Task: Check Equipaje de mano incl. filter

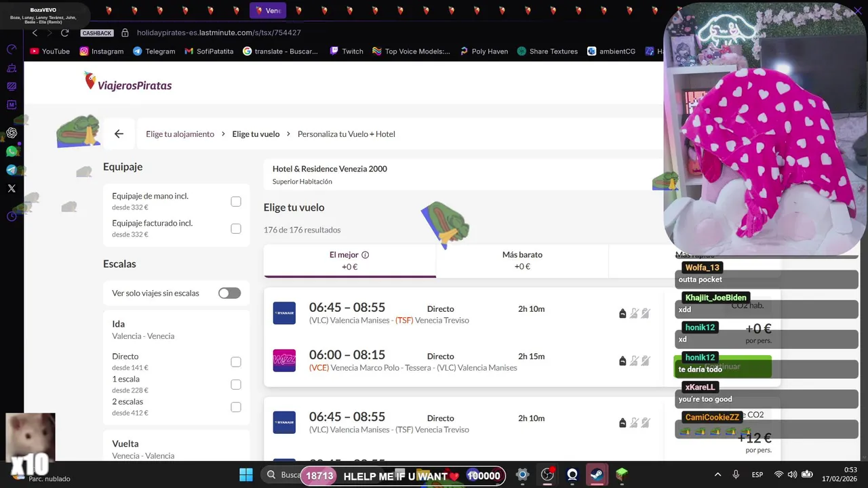Action: tap(236, 201)
